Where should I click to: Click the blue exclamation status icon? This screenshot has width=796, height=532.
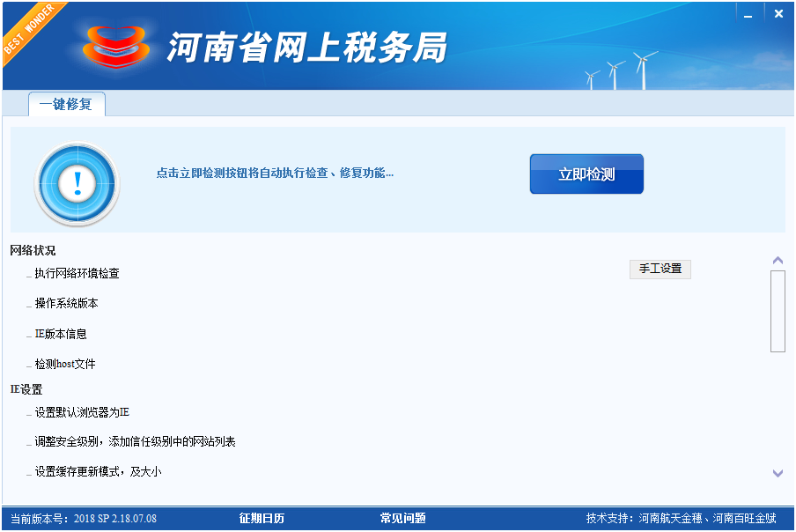click(77, 183)
